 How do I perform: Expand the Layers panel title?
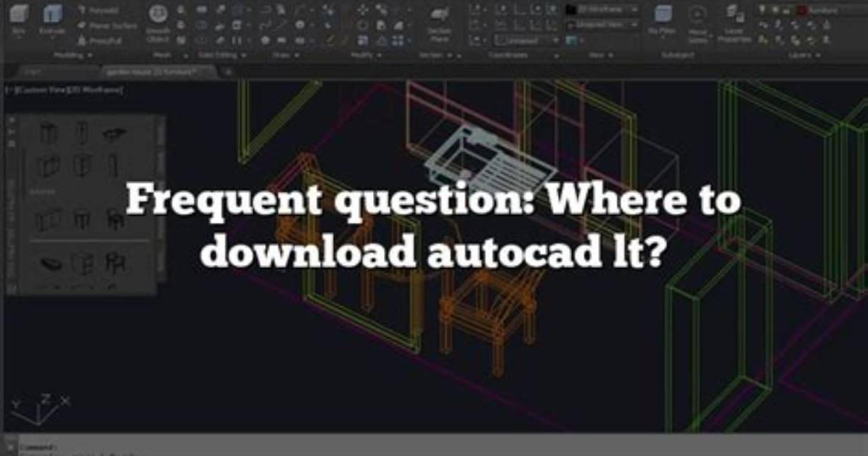coord(806,55)
